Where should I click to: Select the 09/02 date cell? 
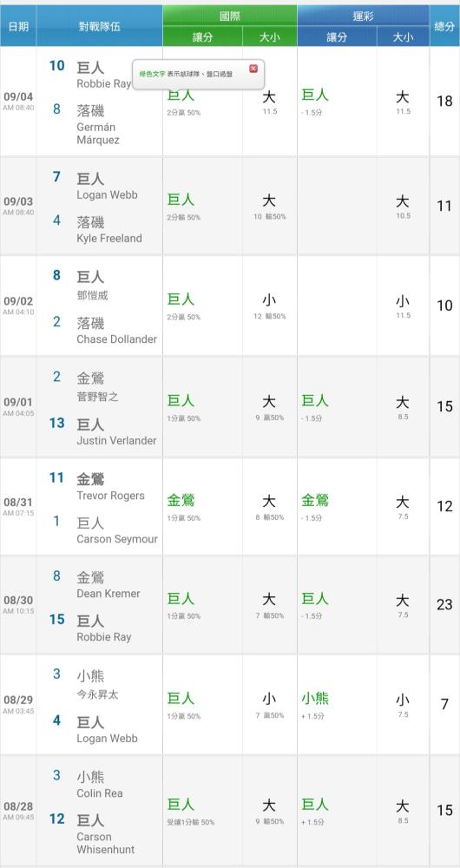point(18,305)
